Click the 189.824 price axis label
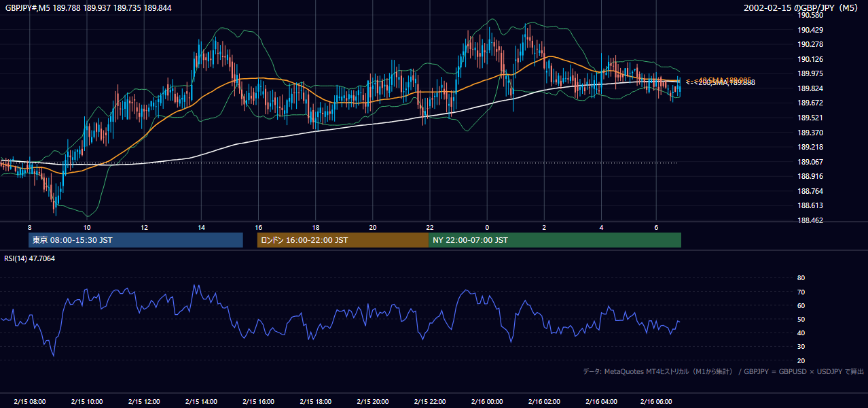868x408 pixels. pyautogui.click(x=810, y=88)
